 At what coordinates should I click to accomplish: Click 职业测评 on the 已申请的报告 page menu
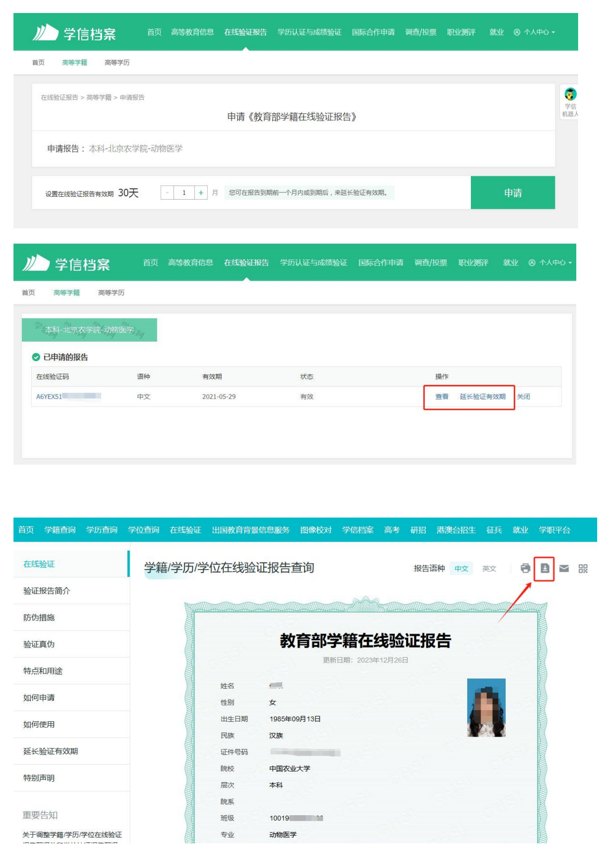coord(473,263)
